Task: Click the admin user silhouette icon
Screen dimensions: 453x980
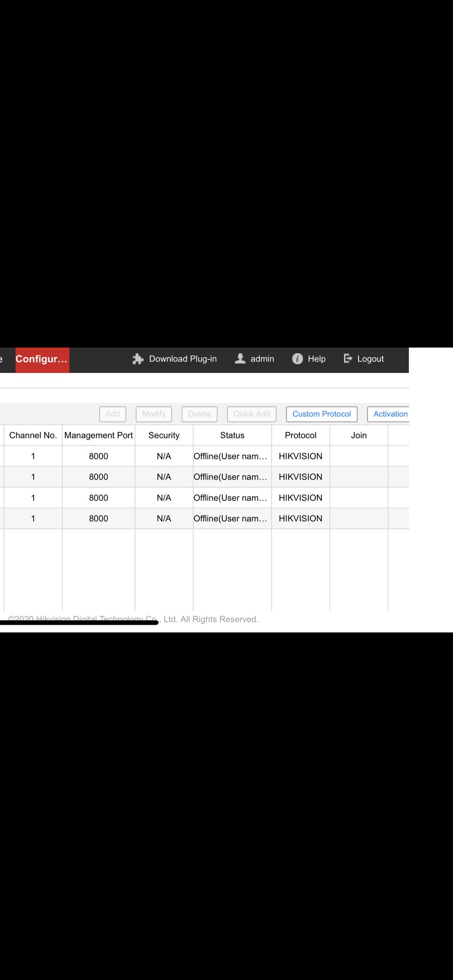Action: tap(240, 358)
